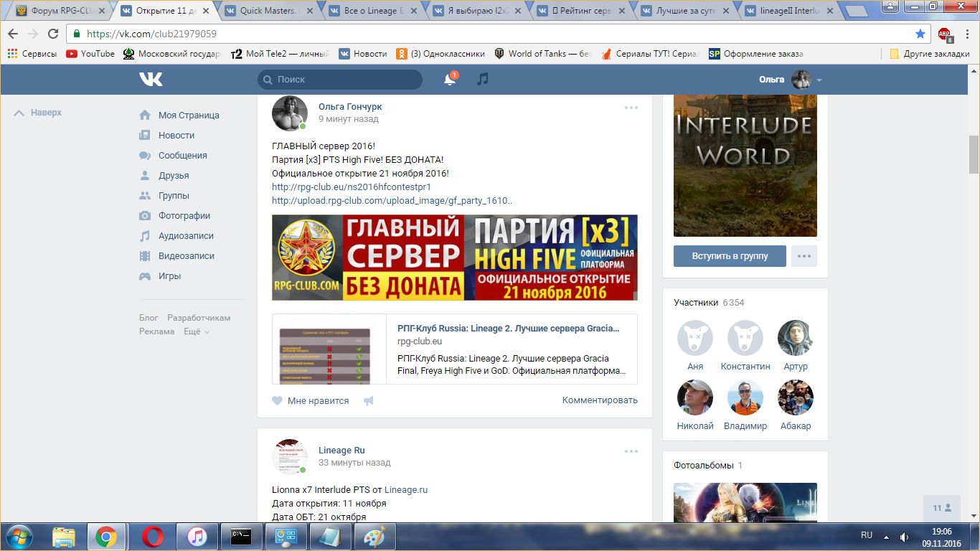980x551 pixels.
Task: Click the Search (Поиск) field
Action: [340, 80]
